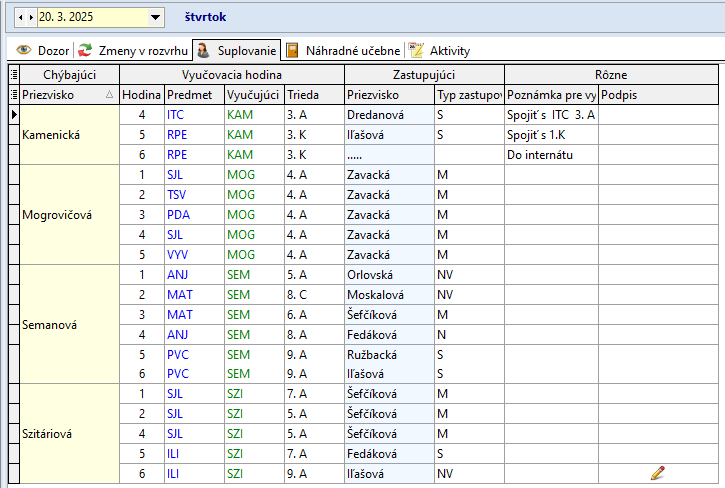
Task: Open the date picker dropdown
Action: point(154,17)
